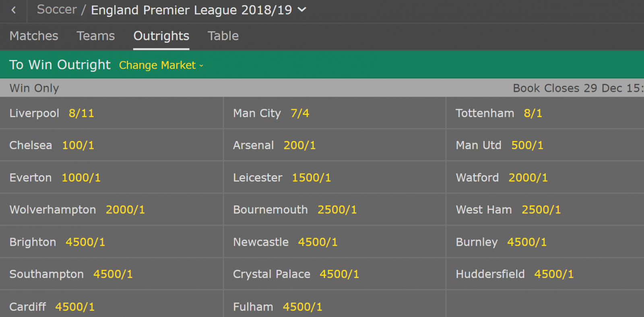
Task: Pick Watford at 2000/1
Action: point(528,178)
